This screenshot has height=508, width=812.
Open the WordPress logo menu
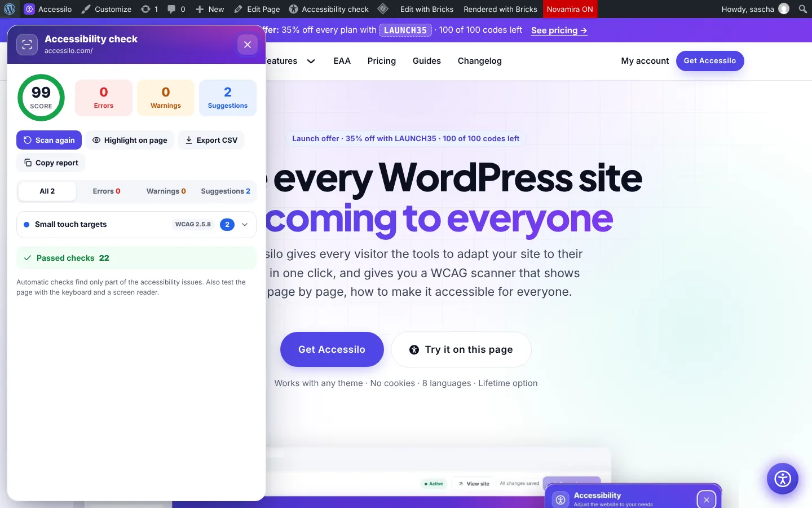point(10,9)
